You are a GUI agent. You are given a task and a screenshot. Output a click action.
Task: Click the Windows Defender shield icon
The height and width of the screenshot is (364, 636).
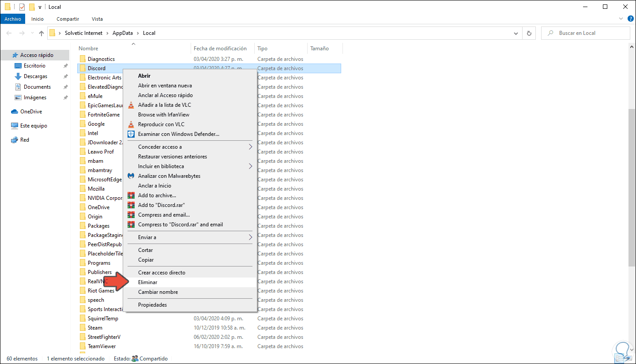(x=131, y=134)
